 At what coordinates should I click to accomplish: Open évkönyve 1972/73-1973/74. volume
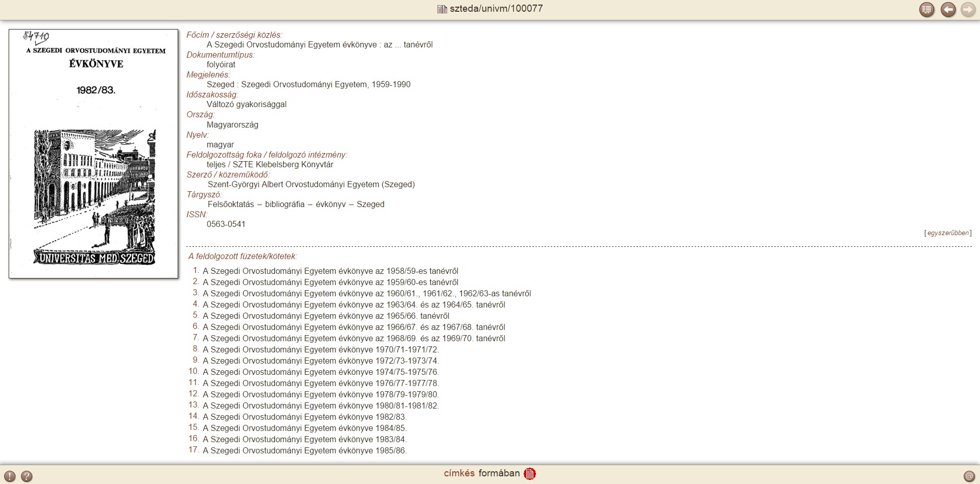321,361
